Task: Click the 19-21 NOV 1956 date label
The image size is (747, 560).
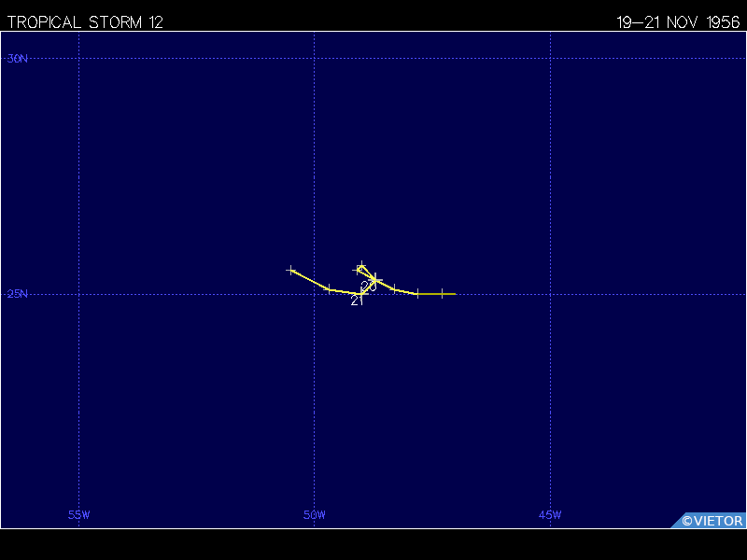Action: pyautogui.click(x=678, y=22)
